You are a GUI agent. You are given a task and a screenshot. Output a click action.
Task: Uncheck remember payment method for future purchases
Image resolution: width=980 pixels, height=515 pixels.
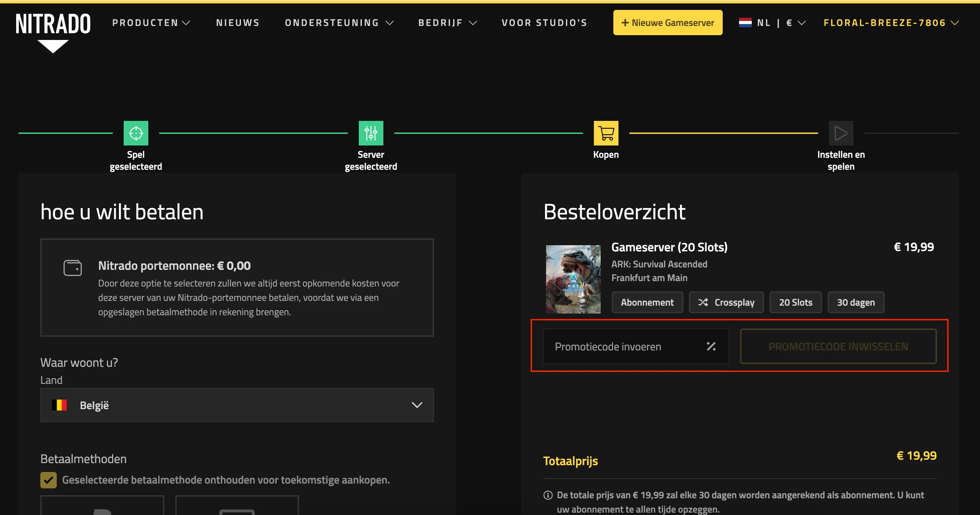pos(48,480)
